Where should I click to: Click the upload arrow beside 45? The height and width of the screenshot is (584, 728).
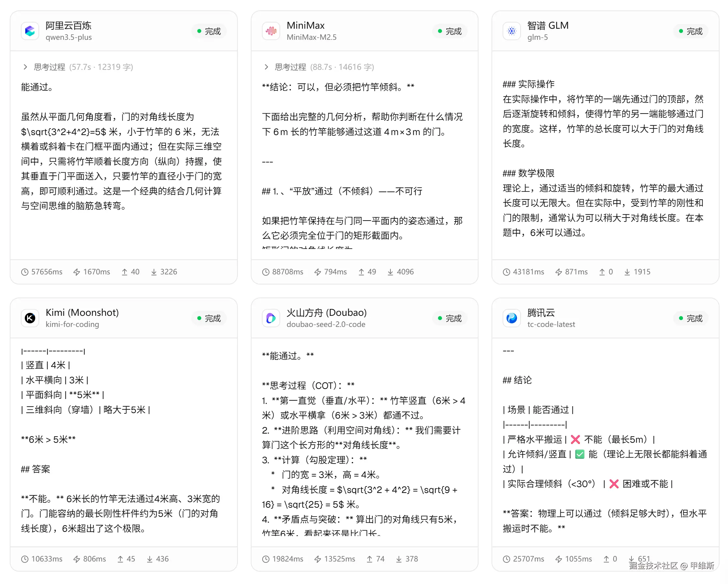(120, 559)
